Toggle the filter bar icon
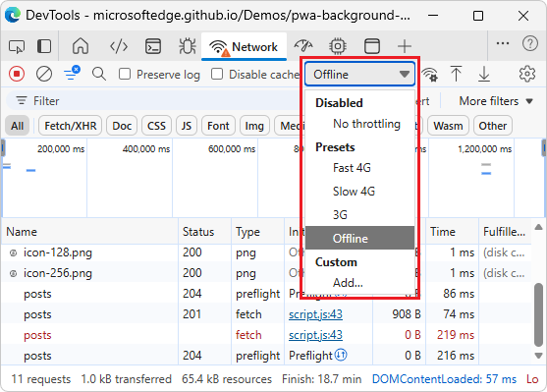This screenshot has width=547, height=392. tap(72, 74)
